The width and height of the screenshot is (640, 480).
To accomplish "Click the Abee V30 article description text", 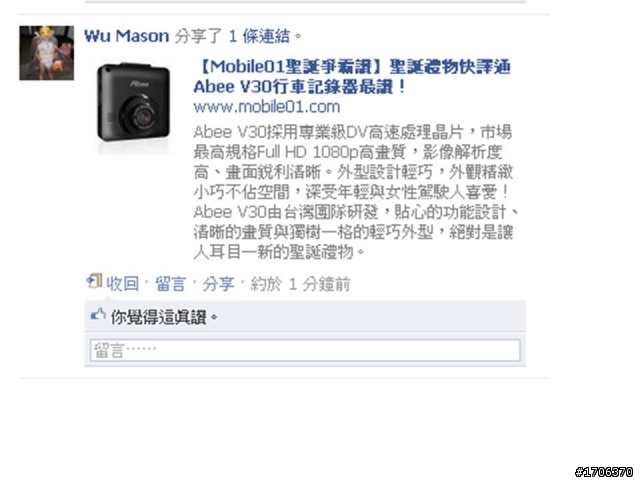I will click(353, 192).
